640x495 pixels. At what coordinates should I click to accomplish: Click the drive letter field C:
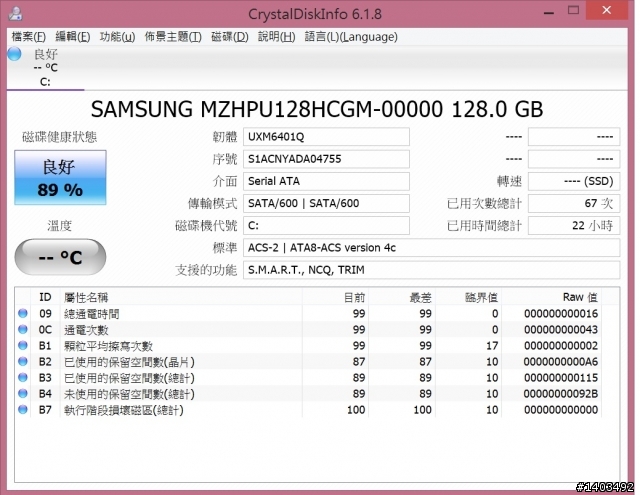point(326,225)
